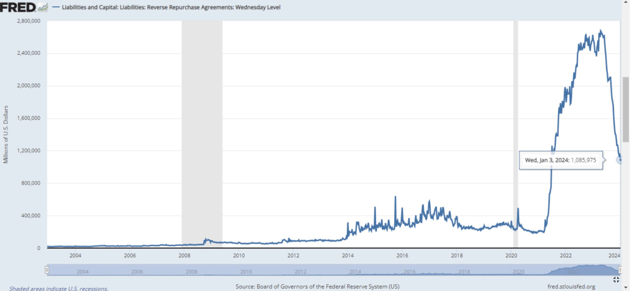
Task: Click the 800,000 y-axis label
Action: click(x=31, y=183)
